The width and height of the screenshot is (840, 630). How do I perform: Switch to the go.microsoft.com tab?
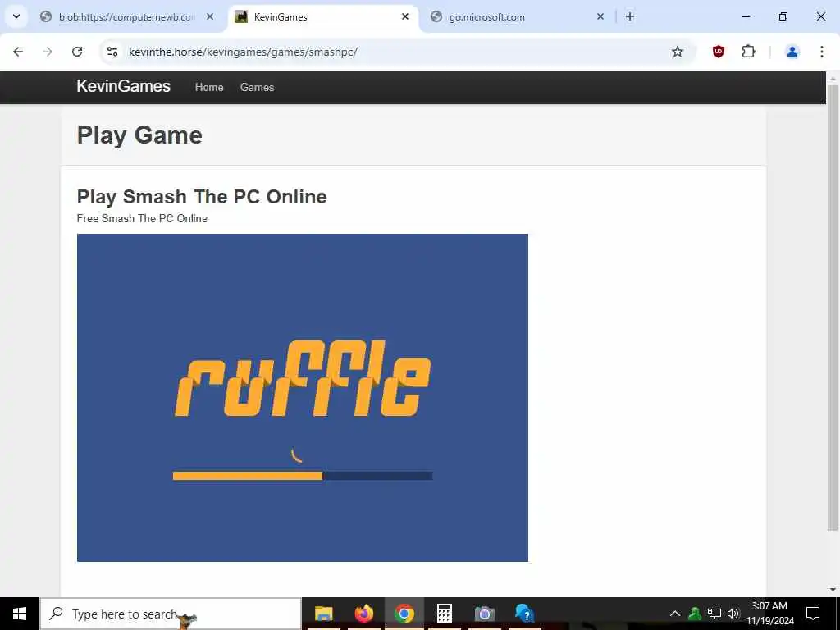pyautogui.click(x=518, y=17)
